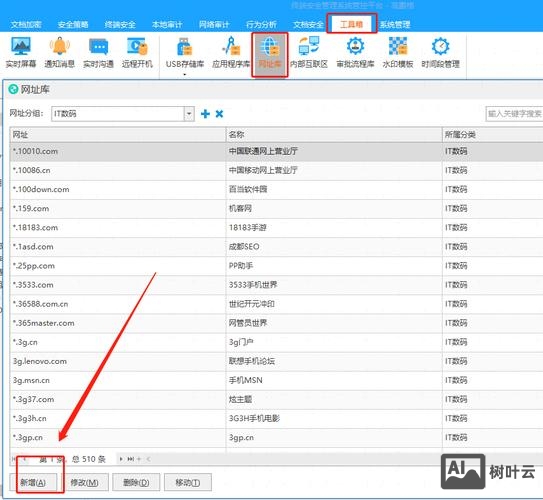
Task: Select the *.159.com row
Action: pyautogui.click(x=276, y=208)
